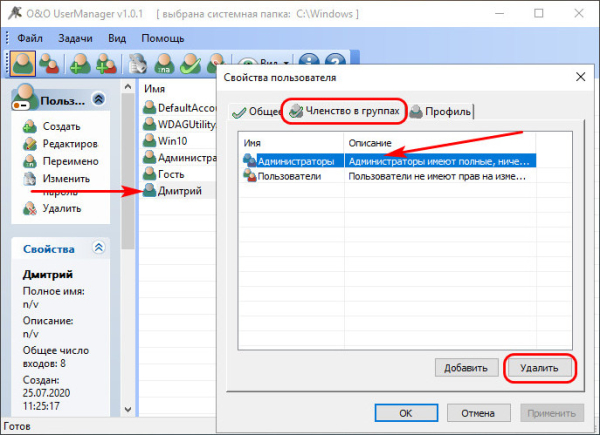
Task: Open the Файл menu
Action: pos(33,37)
